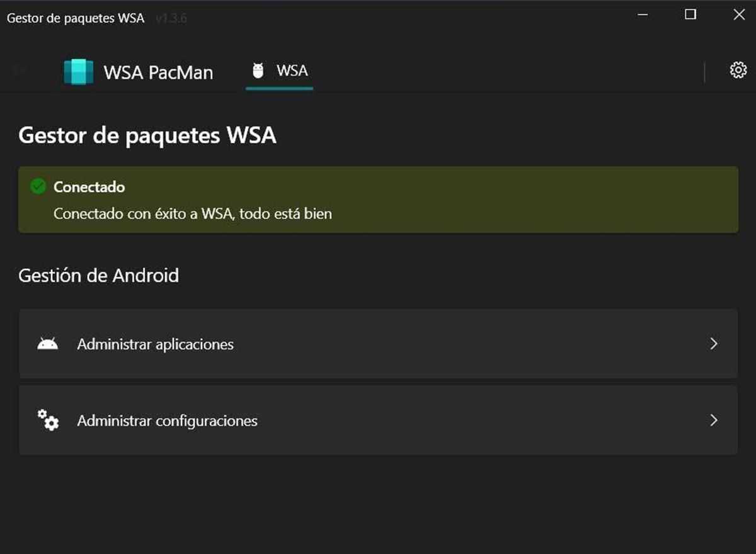Maximize the Gestor de paquetes window
The image size is (756, 554).
click(690, 14)
